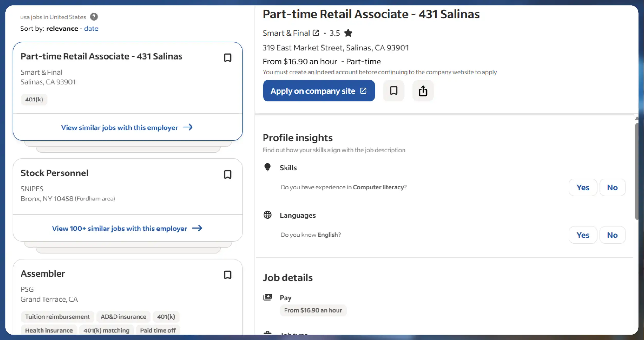Click the Pay icon under Job details
This screenshot has height=340, width=644.
click(268, 297)
